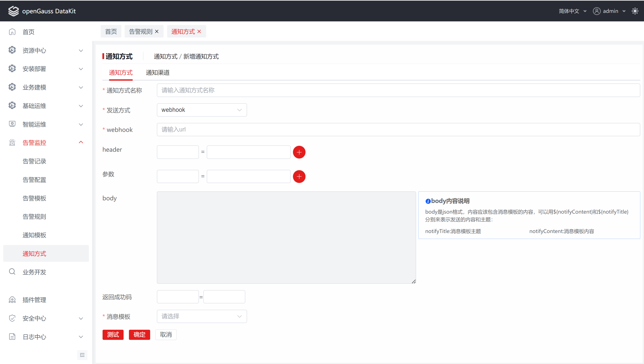Switch to the 通知渠道 tab
The image size is (644, 364).
coord(158,73)
